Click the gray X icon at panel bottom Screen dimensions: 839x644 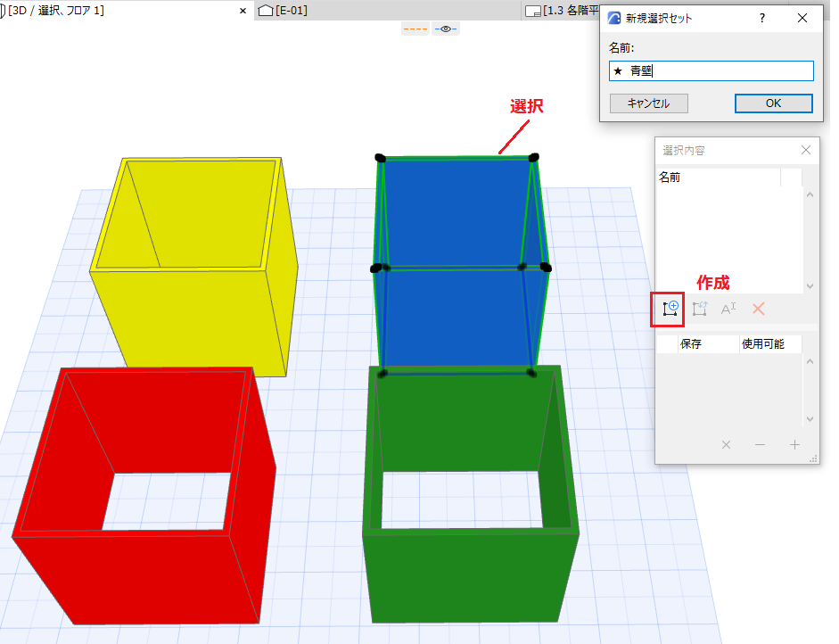point(726,444)
